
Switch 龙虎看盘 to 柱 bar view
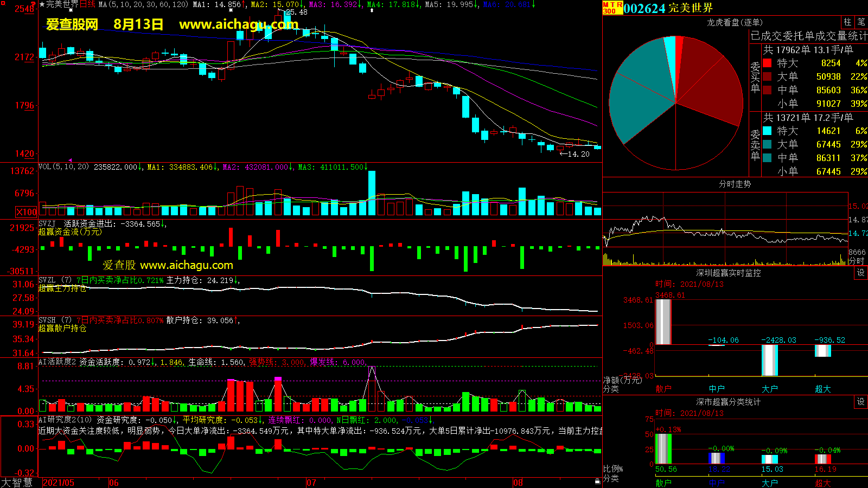pos(847,22)
